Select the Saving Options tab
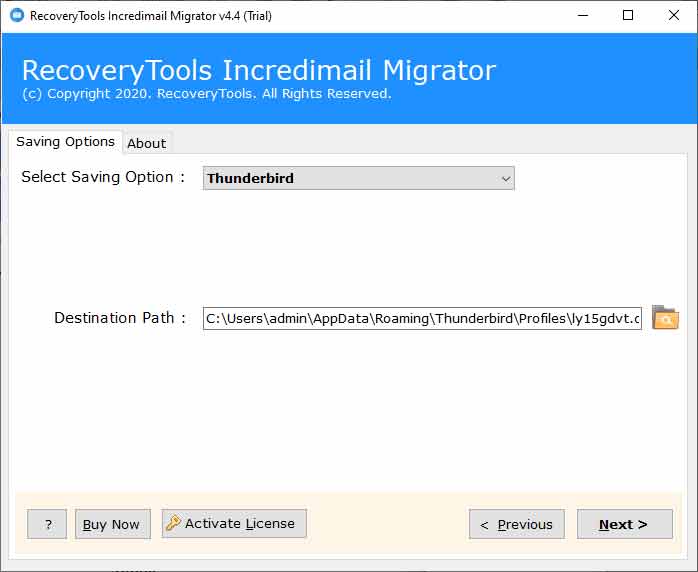This screenshot has height=572, width=698. pyautogui.click(x=65, y=142)
